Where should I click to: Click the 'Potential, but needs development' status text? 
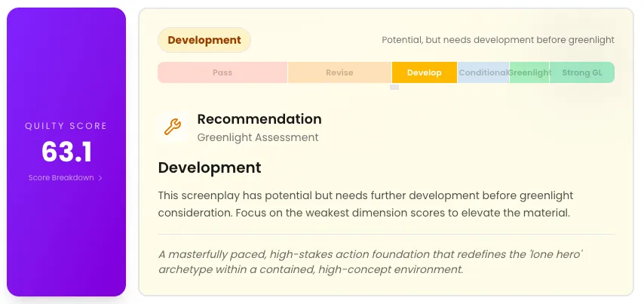click(498, 40)
